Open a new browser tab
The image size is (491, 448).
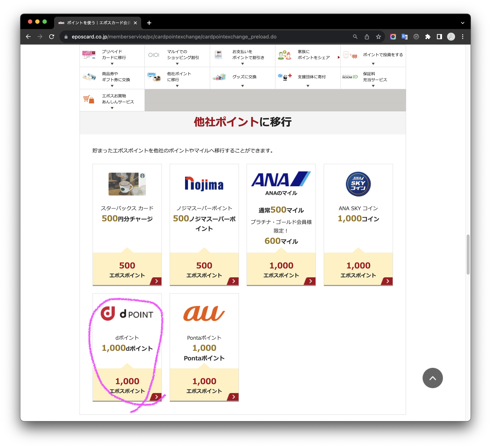[x=149, y=23]
